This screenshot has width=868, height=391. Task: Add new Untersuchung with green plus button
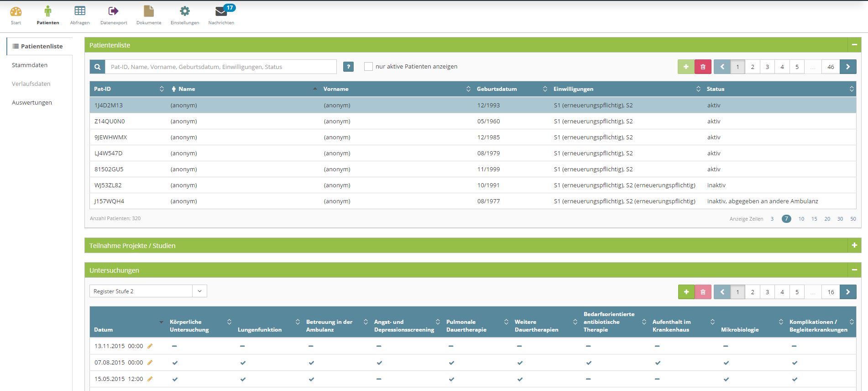686,292
